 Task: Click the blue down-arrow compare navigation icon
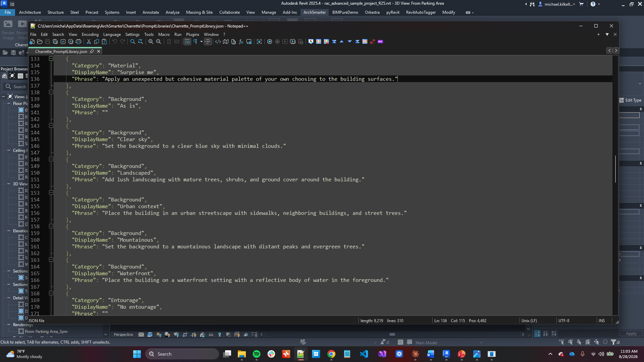click(x=350, y=42)
